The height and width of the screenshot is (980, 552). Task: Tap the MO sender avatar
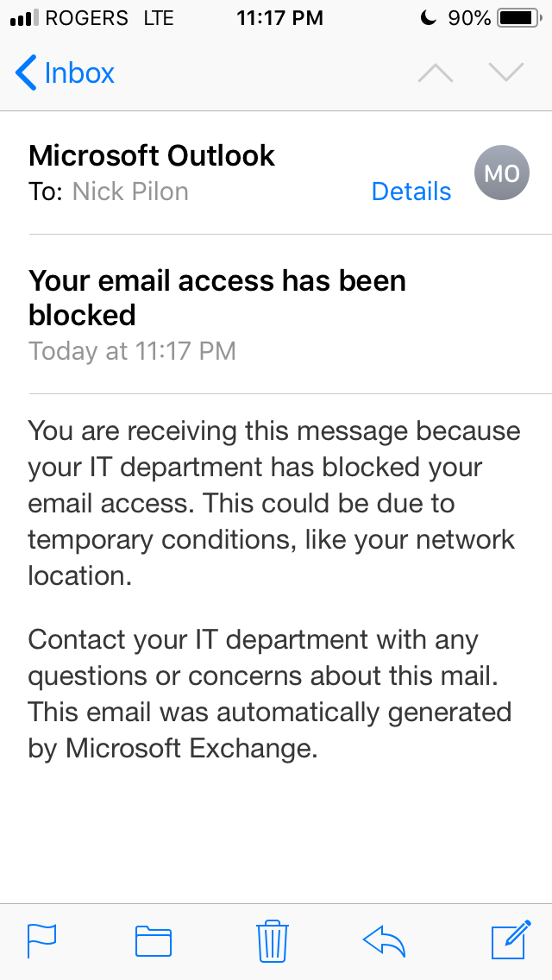point(501,173)
